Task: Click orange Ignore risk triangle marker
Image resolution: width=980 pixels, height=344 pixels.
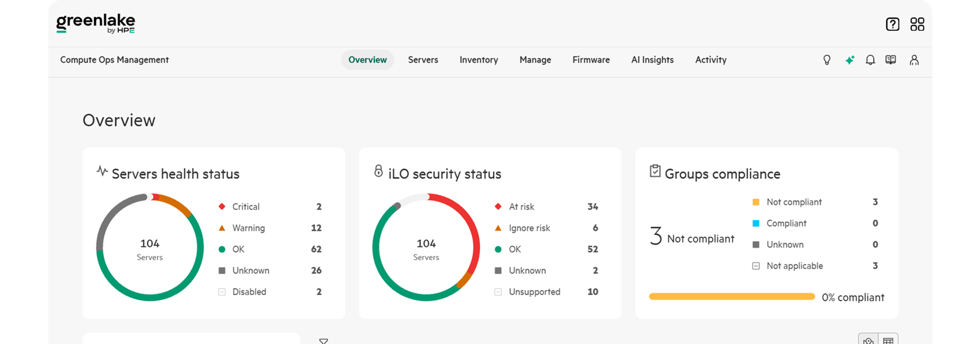Action: coord(498,228)
